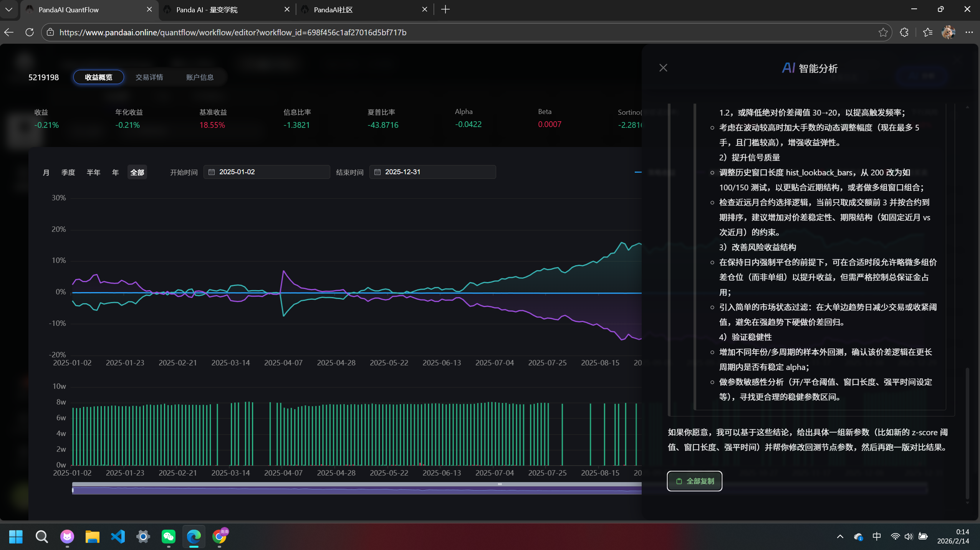
Task: Expand the browser tab list dropdown
Action: pyautogui.click(x=9, y=10)
